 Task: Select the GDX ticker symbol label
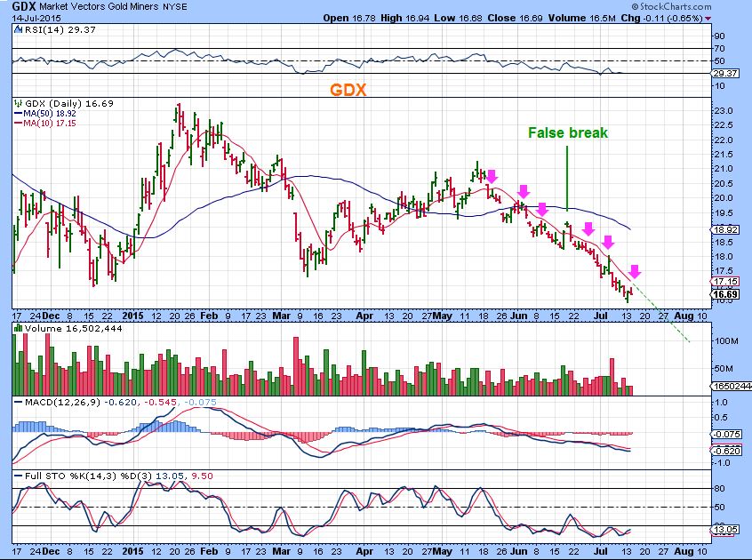click(22, 6)
